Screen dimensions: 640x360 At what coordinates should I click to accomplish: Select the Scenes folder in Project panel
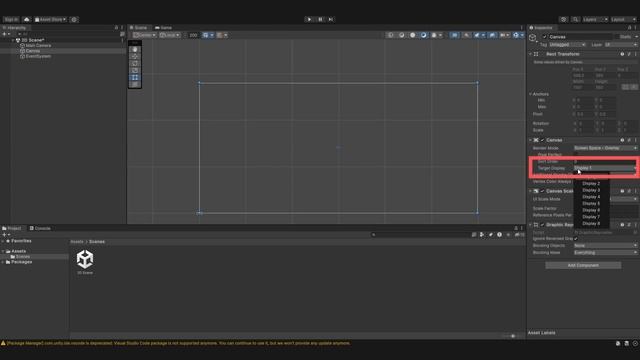coord(23,257)
